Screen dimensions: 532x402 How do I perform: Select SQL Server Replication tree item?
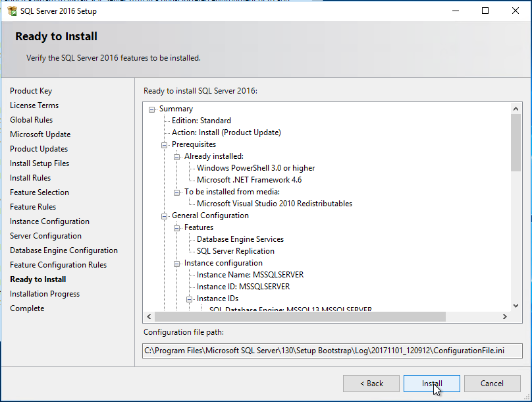pyautogui.click(x=236, y=251)
